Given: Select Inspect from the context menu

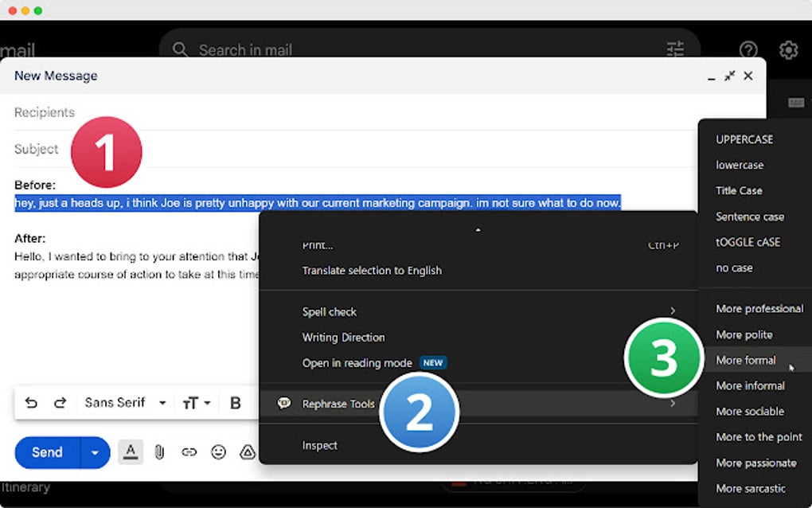Looking at the screenshot, I should coord(319,445).
